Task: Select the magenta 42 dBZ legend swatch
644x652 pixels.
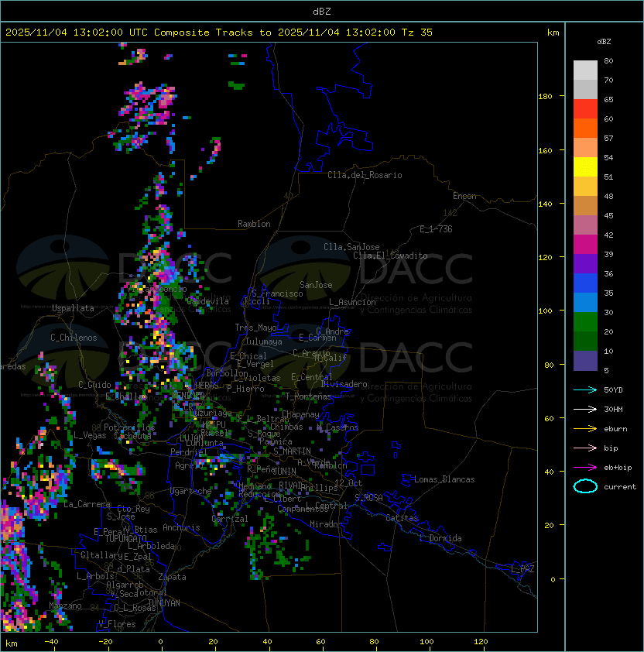Action: click(585, 245)
